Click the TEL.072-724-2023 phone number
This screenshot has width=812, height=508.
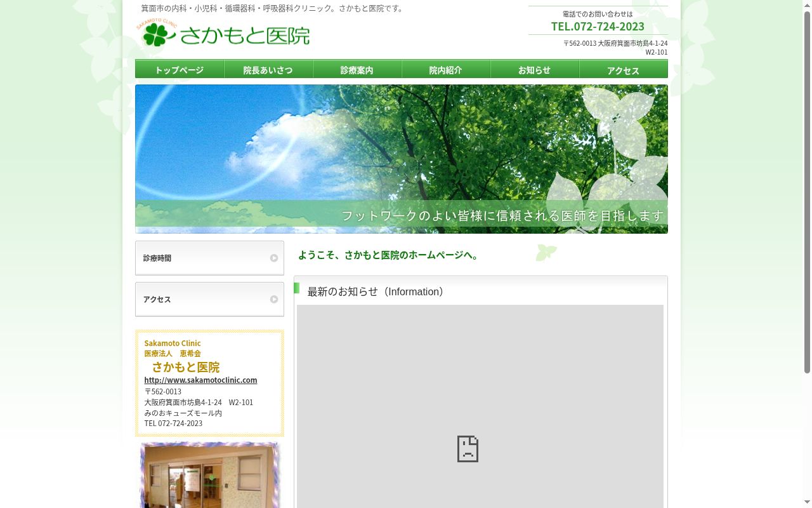pos(598,26)
